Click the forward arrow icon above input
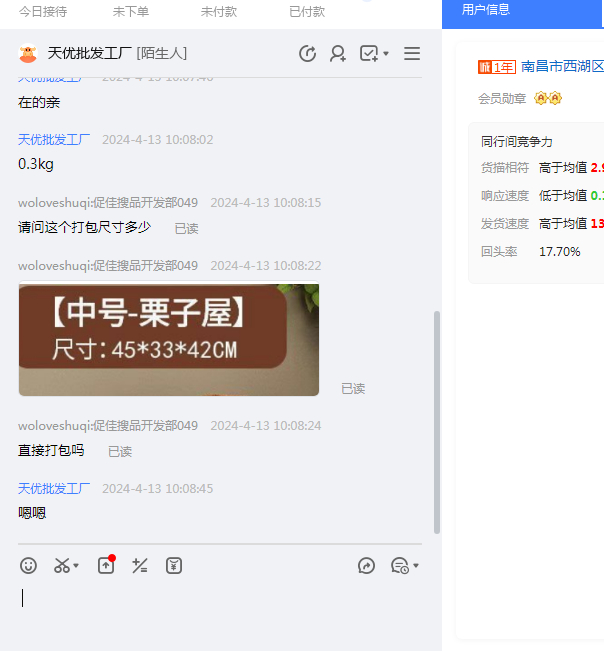Viewport: 604px width, 651px height. (366, 566)
